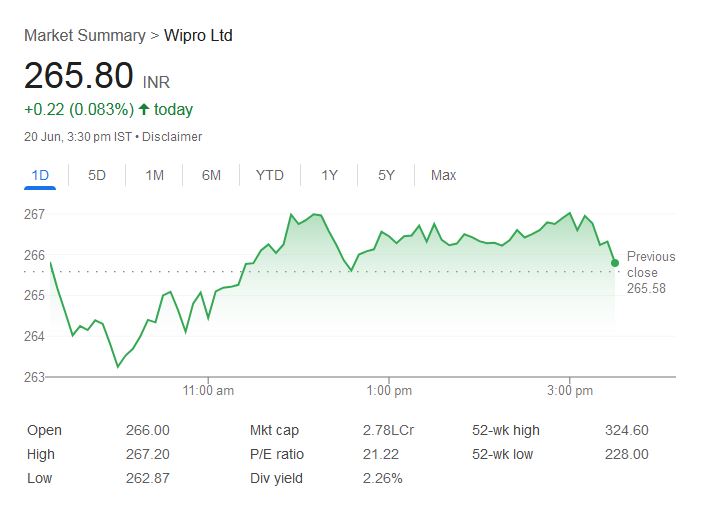Open the 1M time range tab

coord(154,175)
